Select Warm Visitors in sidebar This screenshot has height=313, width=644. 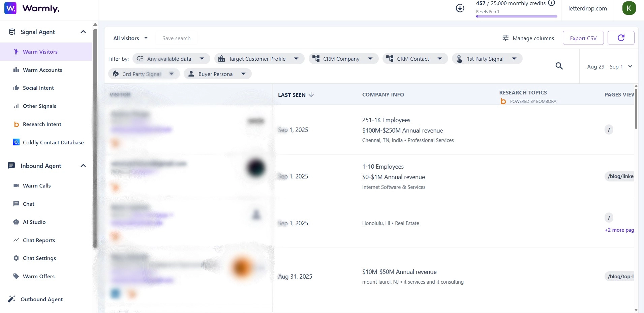(46, 52)
